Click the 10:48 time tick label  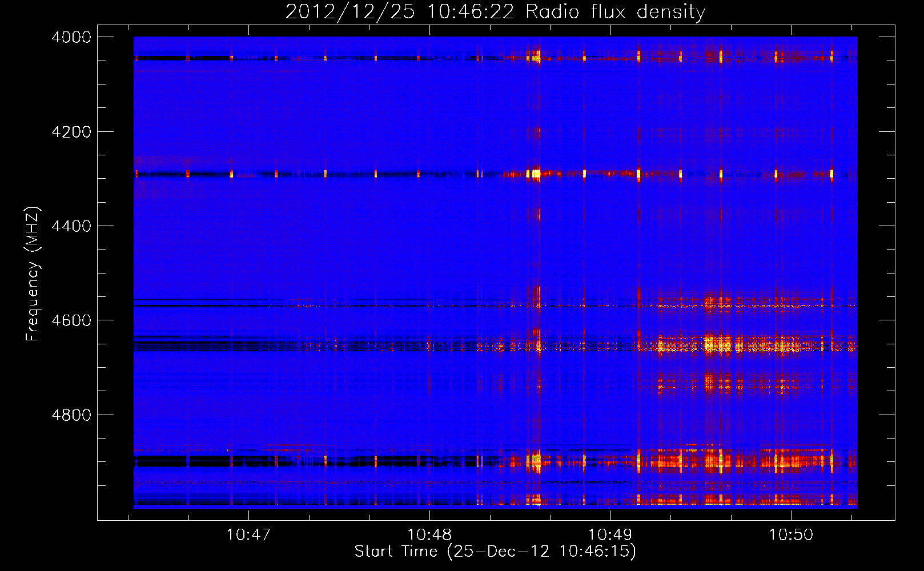click(429, 535)
